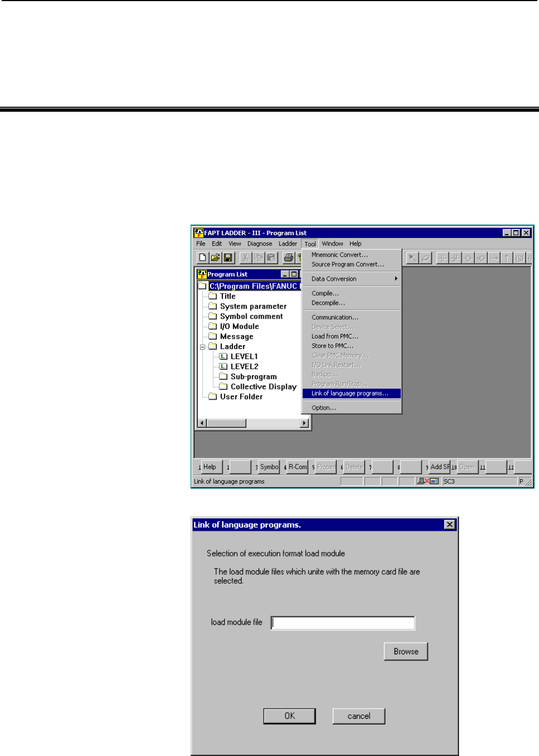Choose Store to PMC menu item

(351, 345)
